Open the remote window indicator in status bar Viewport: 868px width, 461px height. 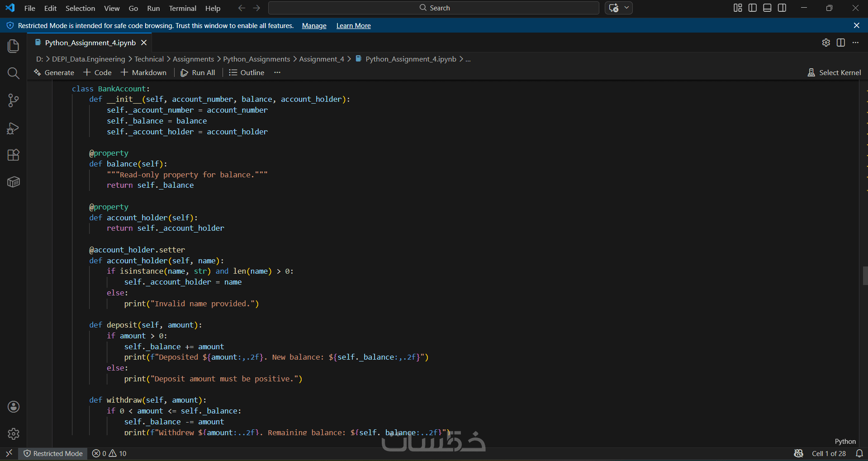pyautogui.click(x=9, y=453)
